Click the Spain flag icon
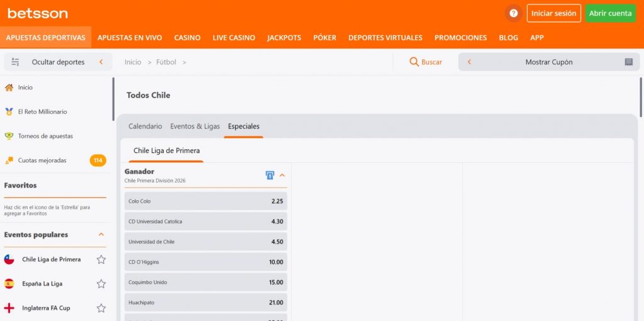 (x=9, y=284)
